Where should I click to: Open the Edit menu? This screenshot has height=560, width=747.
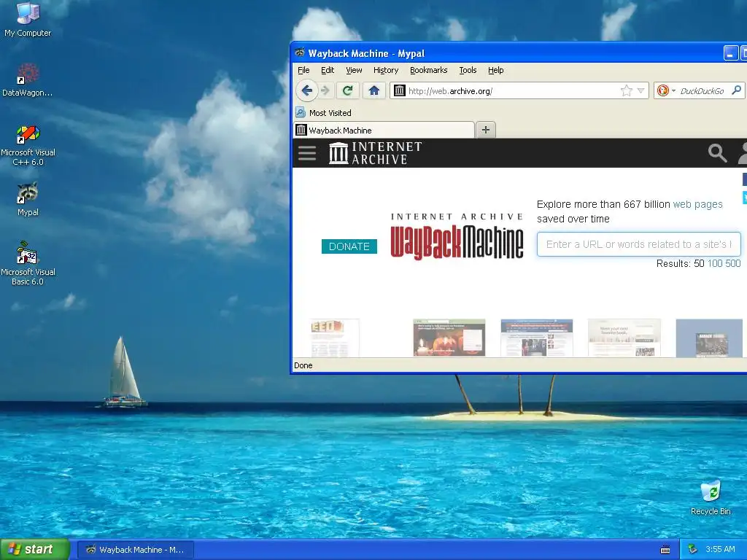click(x=328, y=70)
